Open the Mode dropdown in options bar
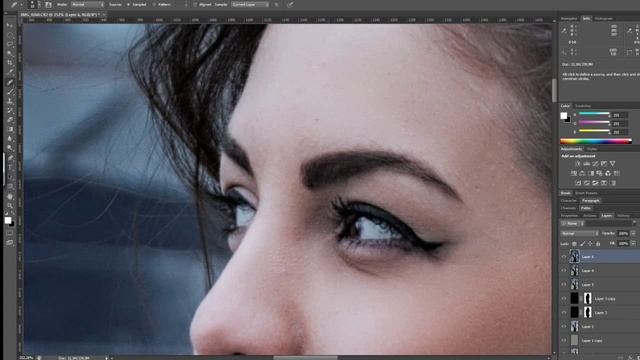The image size is (640, 360). (87, 4)
